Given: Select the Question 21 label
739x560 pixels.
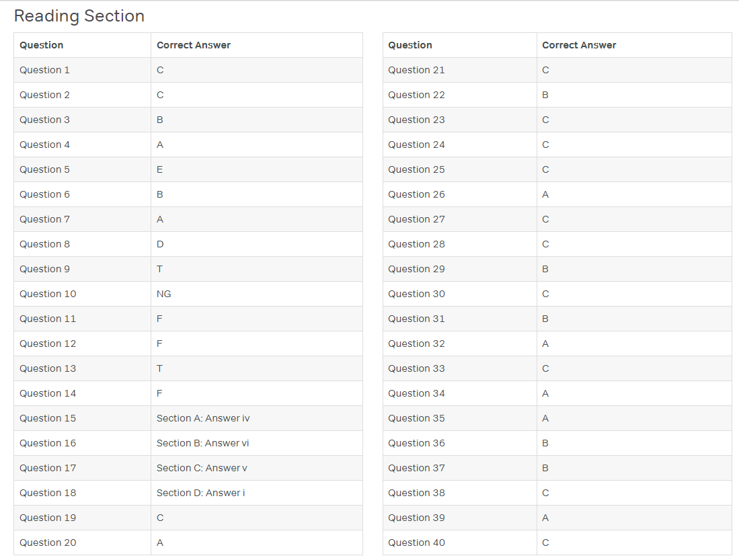Looking at the screenshot, I should point(416,70).
